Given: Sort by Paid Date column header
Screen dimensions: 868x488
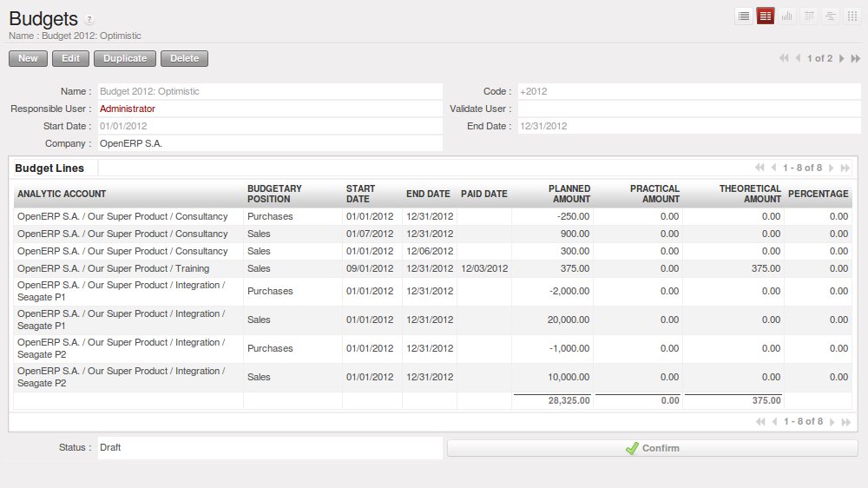Looking at the screenshot, I should (x=483, y=194).
